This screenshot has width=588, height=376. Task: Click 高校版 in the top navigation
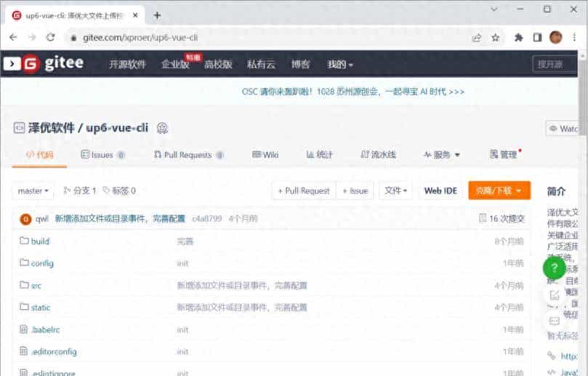tap(218, 64)
